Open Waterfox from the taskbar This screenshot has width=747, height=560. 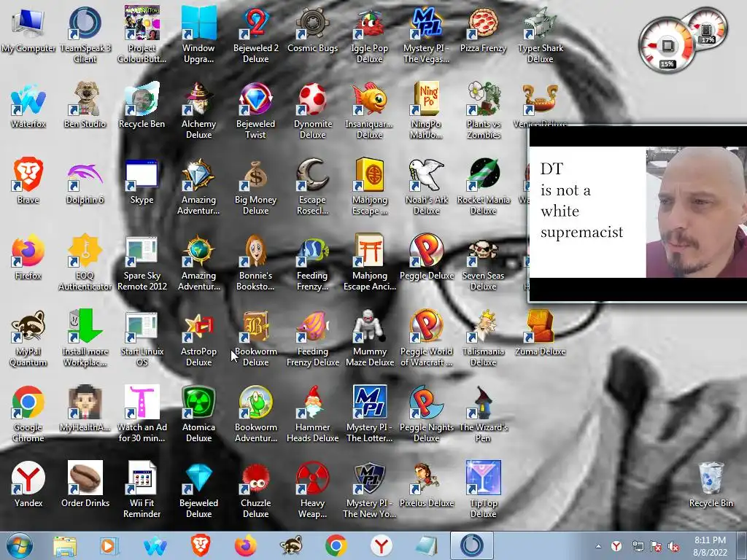[x=155, y=545]
